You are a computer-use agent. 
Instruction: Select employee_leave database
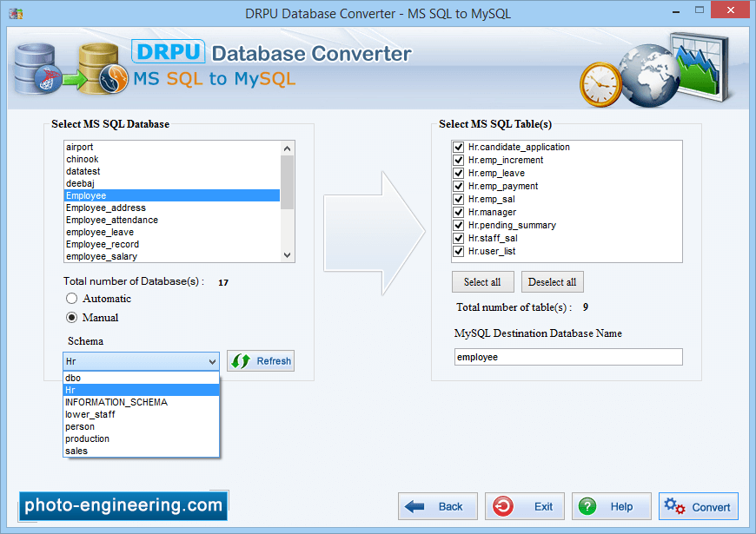172,232
